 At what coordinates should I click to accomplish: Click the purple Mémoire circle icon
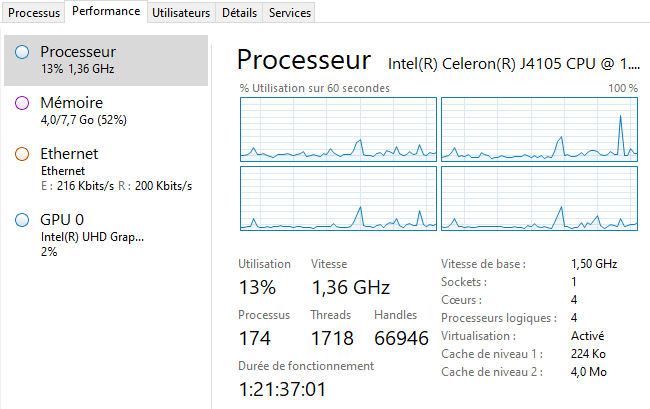click(x=22, y=102)
